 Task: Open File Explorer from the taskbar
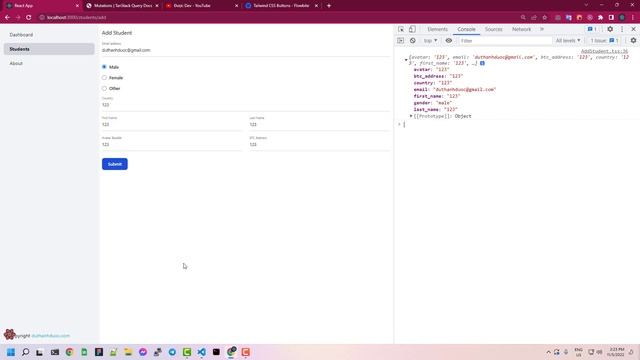coord(128,352)
